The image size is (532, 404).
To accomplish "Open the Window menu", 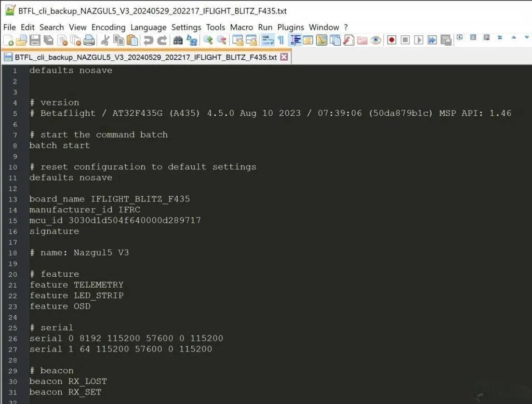I will pos(324,27).
